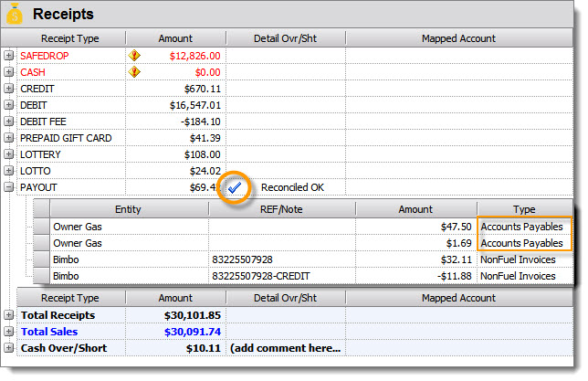
Task: Expand the SAFEDROP receipt row
Action: [x=9, y=56]
